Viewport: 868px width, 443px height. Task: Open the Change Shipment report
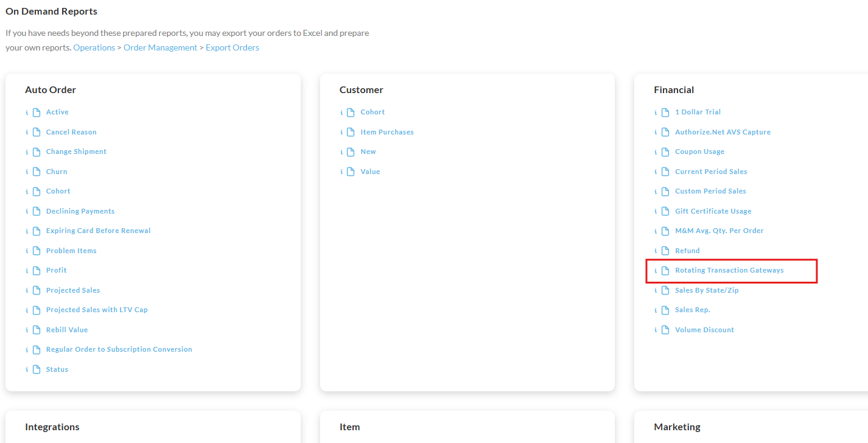point(76,152)
